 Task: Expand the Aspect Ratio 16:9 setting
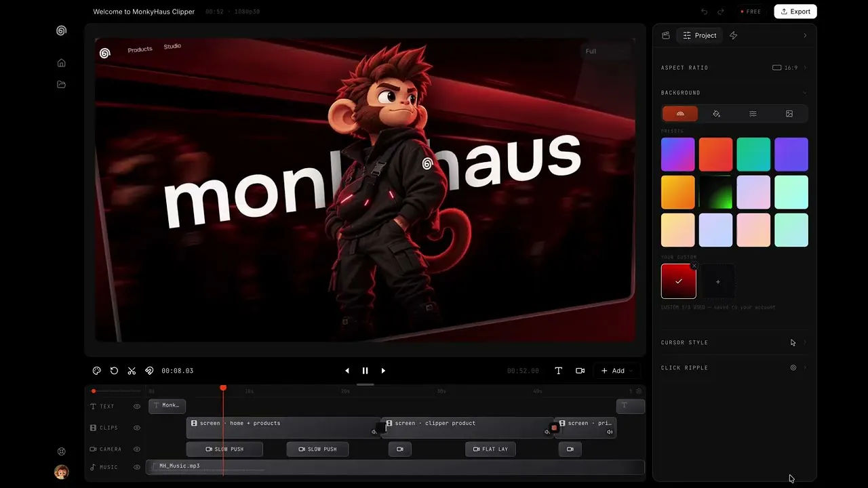734,68
